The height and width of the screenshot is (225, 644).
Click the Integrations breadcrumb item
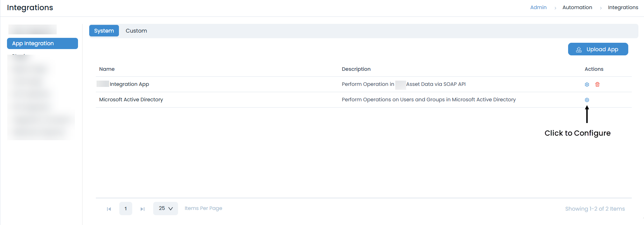pos(623,7)
